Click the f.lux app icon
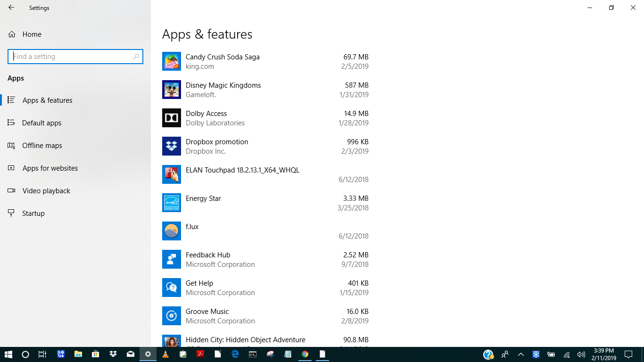Screen dimensions: 644x362 [172, 231]
